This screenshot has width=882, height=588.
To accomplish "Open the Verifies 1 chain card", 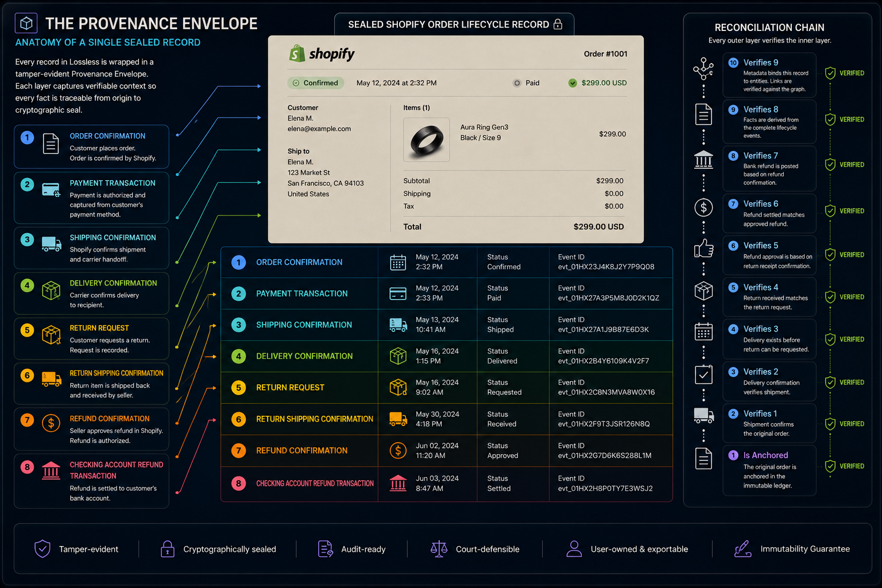I will coord(769,423).
